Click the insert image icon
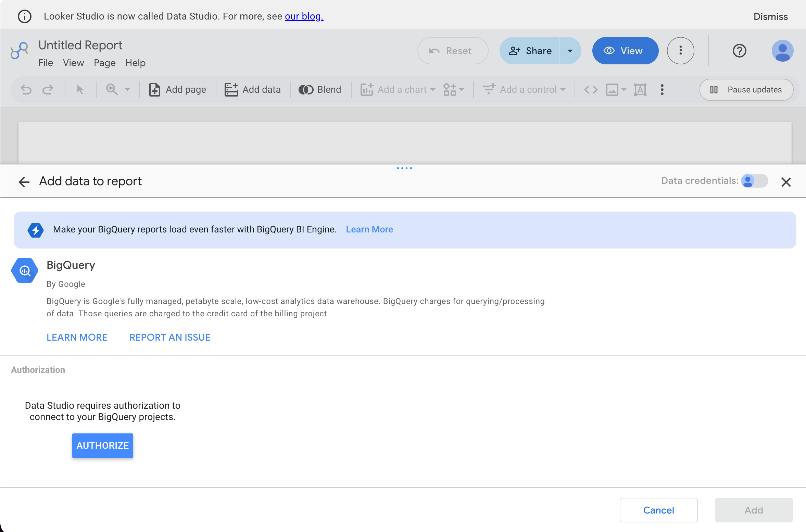This screenshot has height=532, width=806. click(x=612, y=90)
